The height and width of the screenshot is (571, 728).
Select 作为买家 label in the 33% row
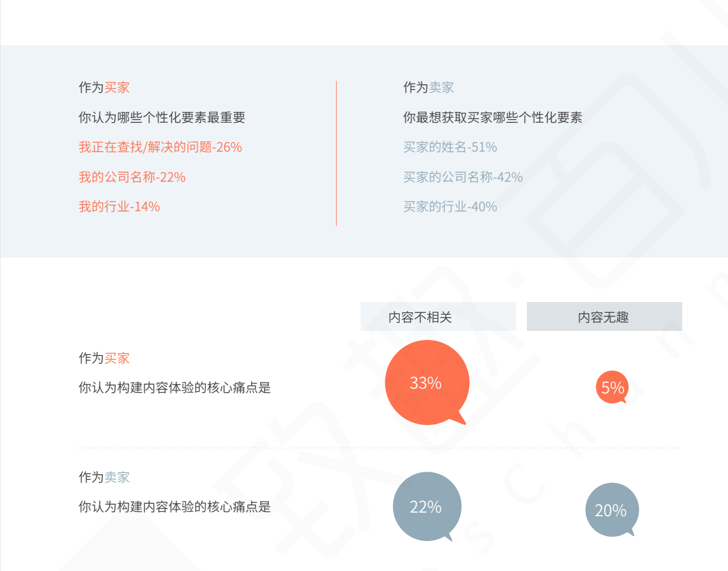coord(104,358)
